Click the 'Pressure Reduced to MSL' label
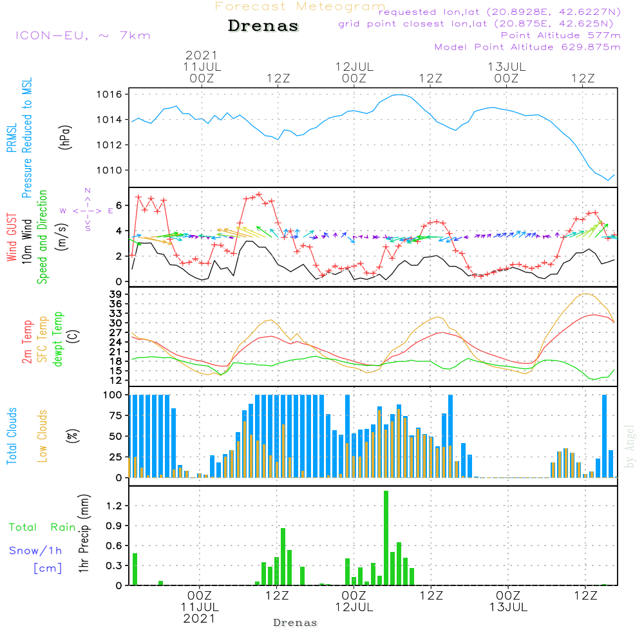 (x=26, y=138)
